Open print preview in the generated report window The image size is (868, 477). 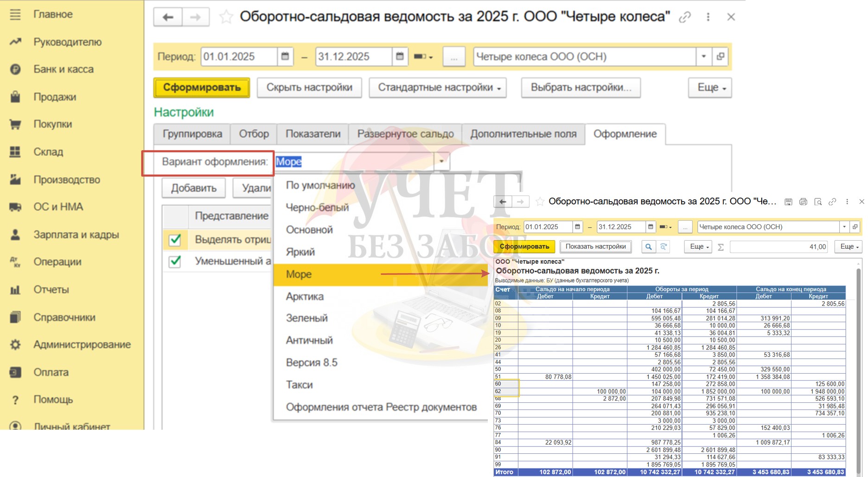click(x=818, y=202)
